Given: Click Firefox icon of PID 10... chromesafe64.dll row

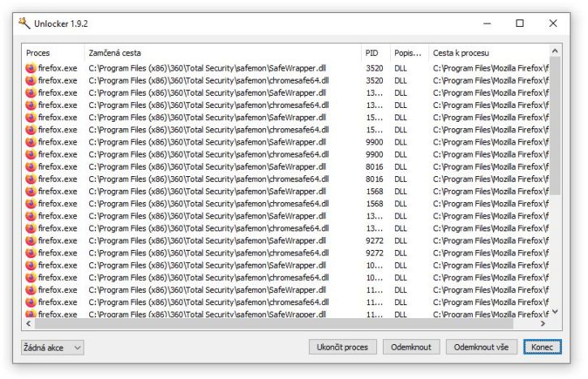Looking at the screenshot, I should click(x=31, y=278).
